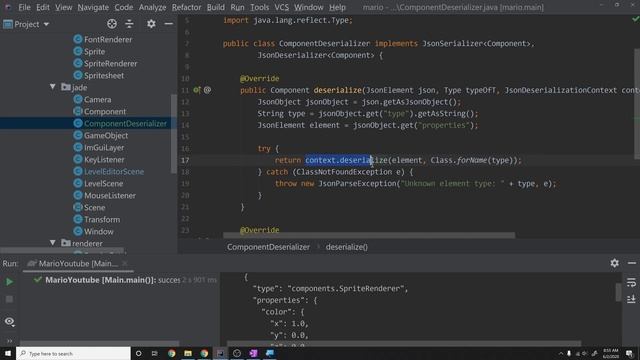Click the inspection status checkmark
Image resolution: width=640 pixels, height=360 pixels.
point(635,19)
